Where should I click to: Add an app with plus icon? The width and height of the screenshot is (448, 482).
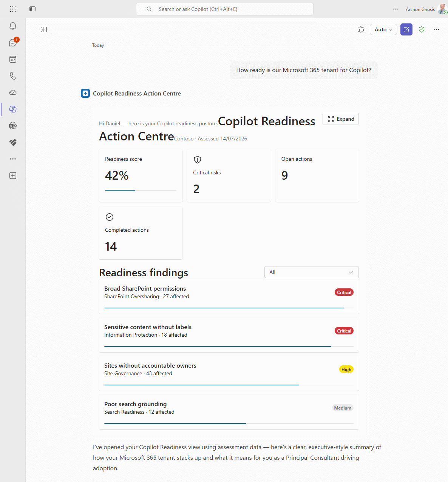tap(13, 176)
